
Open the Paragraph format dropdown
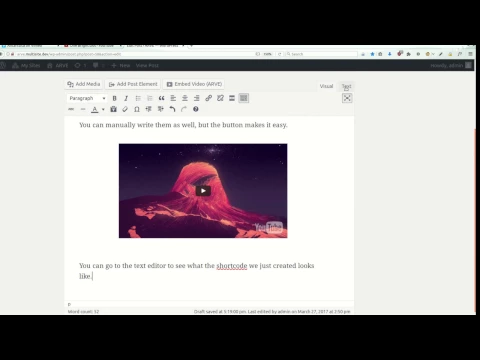[87, 98]
